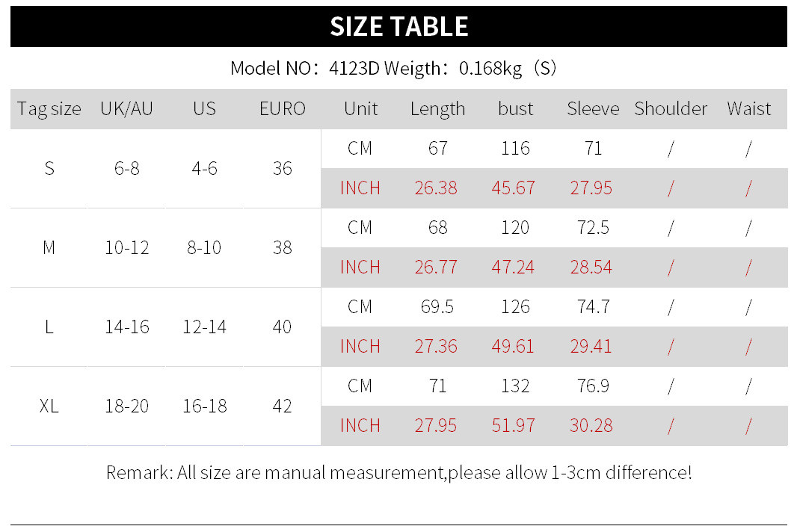Select the US size 12-14 cell
797x532 pixels.
coord(204,327)
